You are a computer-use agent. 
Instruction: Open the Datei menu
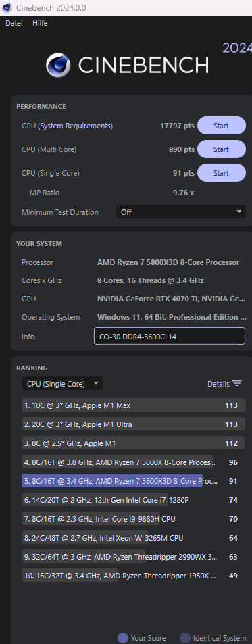pyautogui.click(x=14, y=24)
